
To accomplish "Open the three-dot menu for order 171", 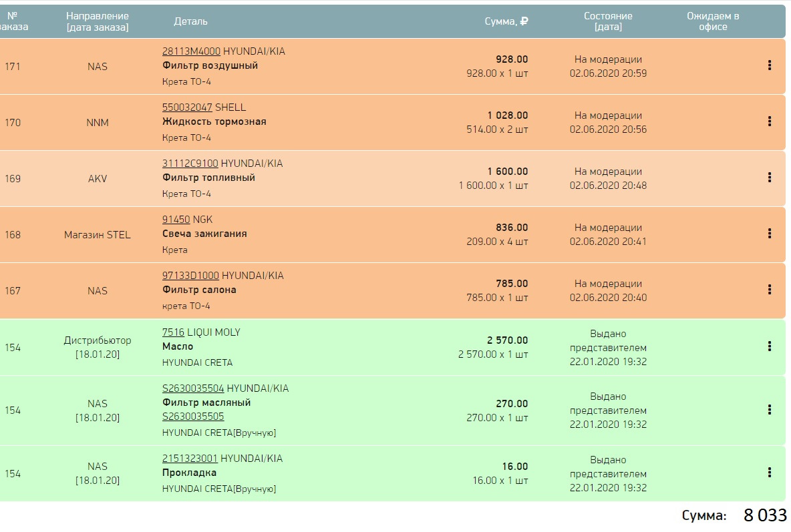I will tap(770, 65).
